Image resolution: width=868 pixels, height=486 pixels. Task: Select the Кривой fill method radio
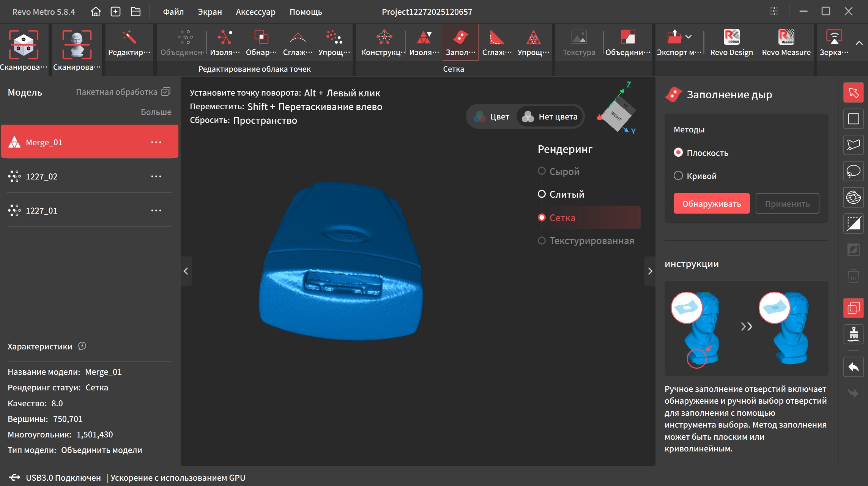point(678,176)
